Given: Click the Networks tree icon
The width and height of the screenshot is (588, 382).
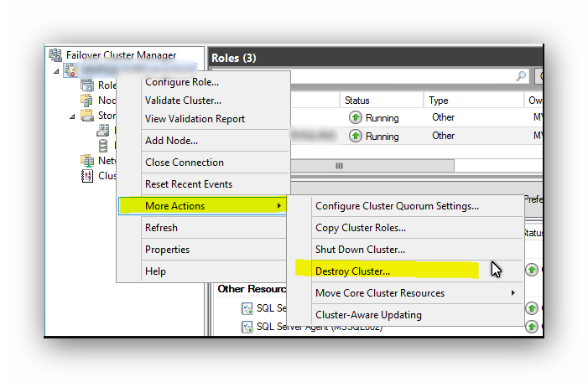Looking at the screenshot, I should click(87, 161).
